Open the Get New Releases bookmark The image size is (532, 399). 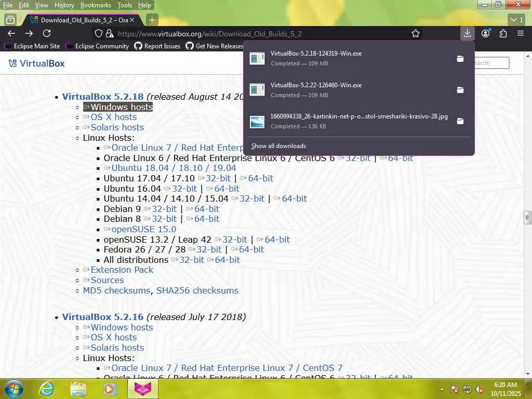click(x=215, y=46)
